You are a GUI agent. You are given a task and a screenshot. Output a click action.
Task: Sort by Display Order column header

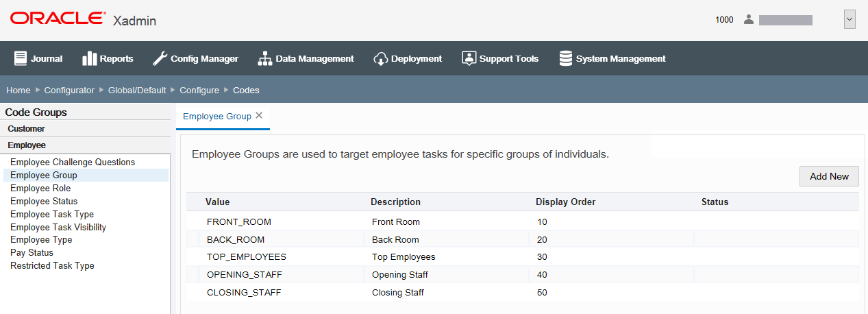(565, 202)
